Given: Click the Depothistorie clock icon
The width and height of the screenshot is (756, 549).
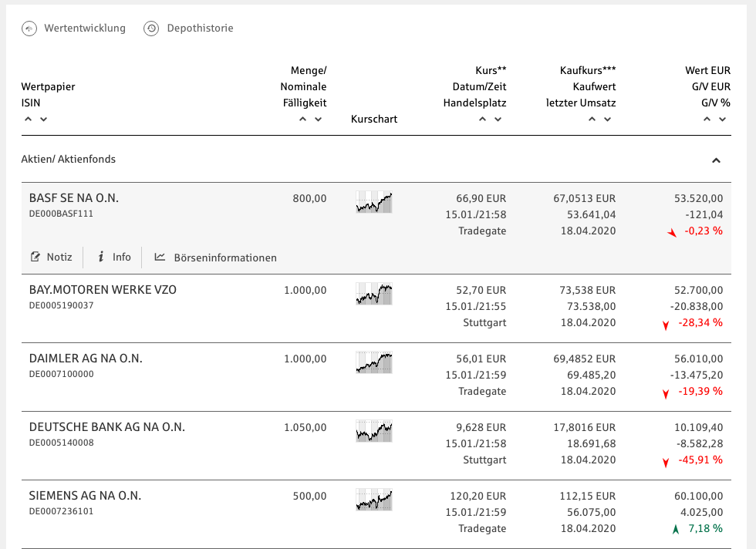Looking at the screenshot, I should pos(151,29).
